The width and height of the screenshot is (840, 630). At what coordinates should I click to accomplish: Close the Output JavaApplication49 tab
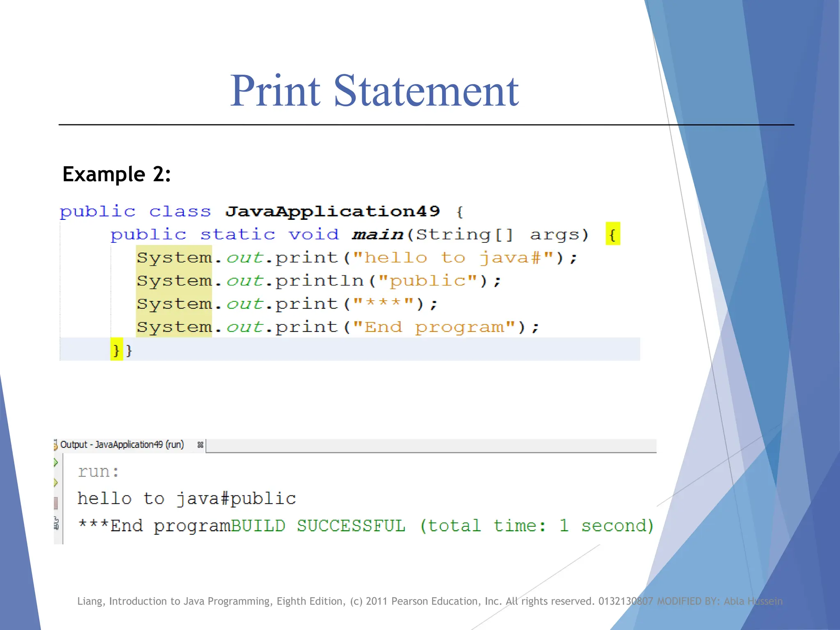200,445
